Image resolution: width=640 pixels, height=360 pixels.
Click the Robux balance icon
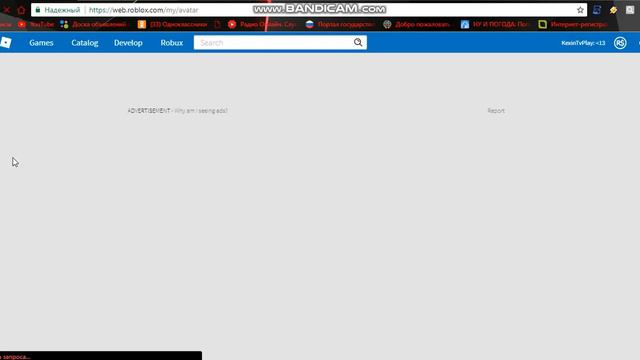pos(620,43)
